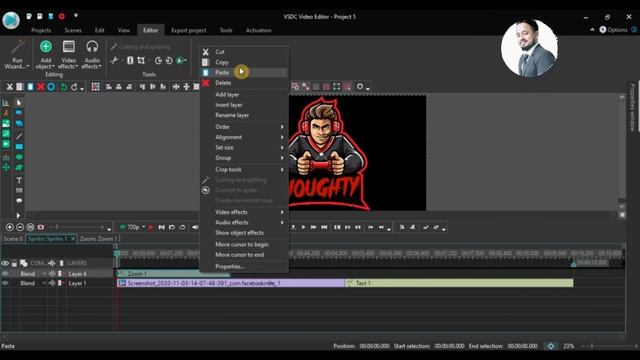640x360 pixels.
Task: Choose Move cursor to begin
Action: point(244,244)
